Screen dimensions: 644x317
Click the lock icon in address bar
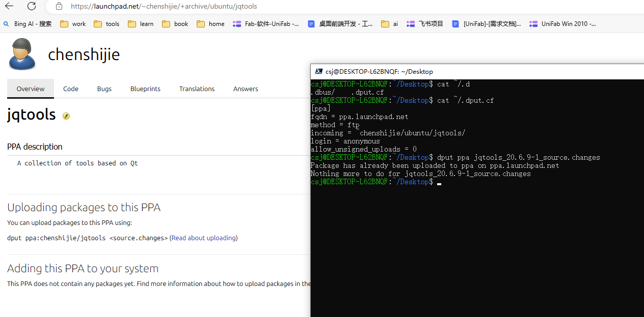(59, 6)
